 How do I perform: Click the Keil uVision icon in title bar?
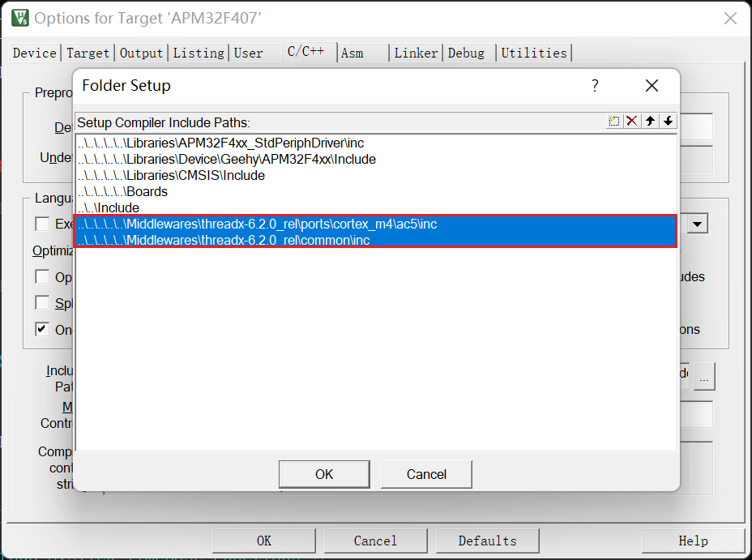tap(19, 18)
